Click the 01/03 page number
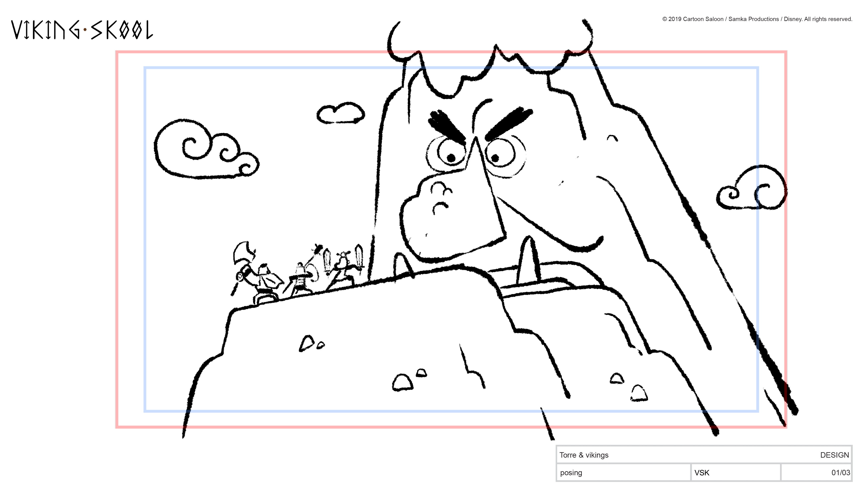 tap(841, 472)
